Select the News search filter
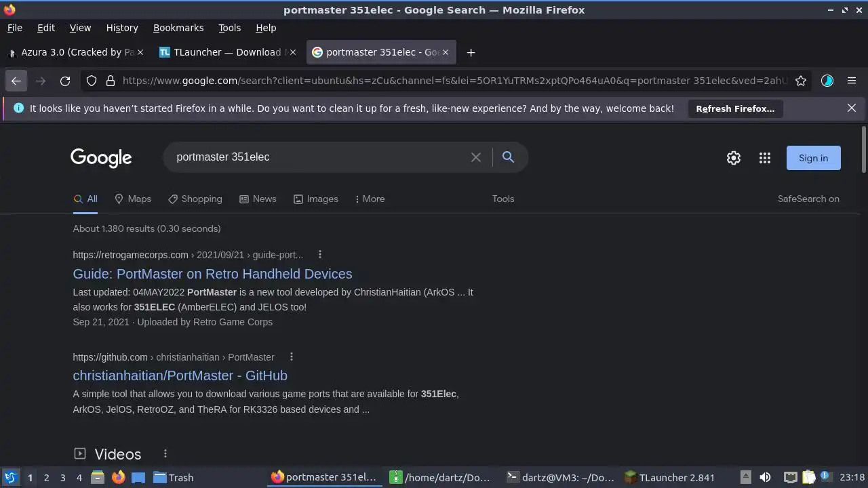 click(258, 199)
